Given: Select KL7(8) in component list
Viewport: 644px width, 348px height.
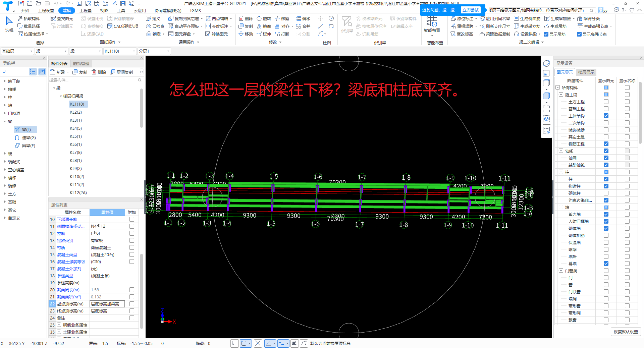Looking at the screenshot, I should click(76, 152).
